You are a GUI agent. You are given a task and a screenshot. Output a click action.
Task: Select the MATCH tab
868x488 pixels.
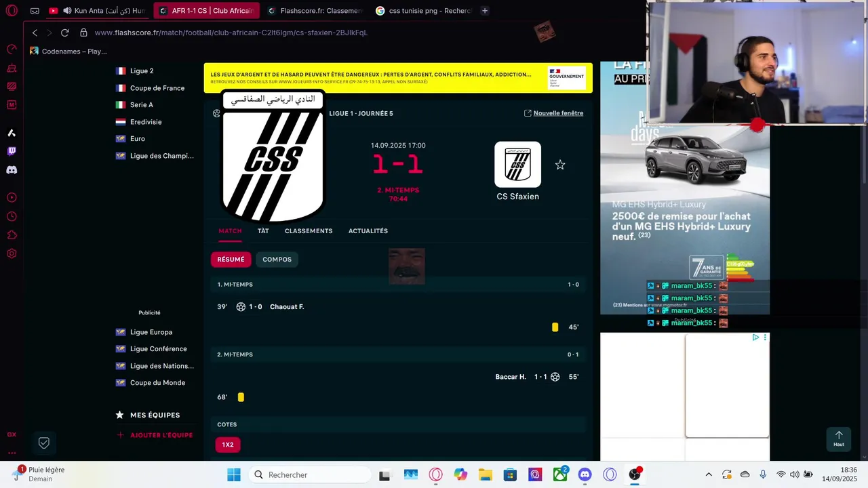(230, 231)
